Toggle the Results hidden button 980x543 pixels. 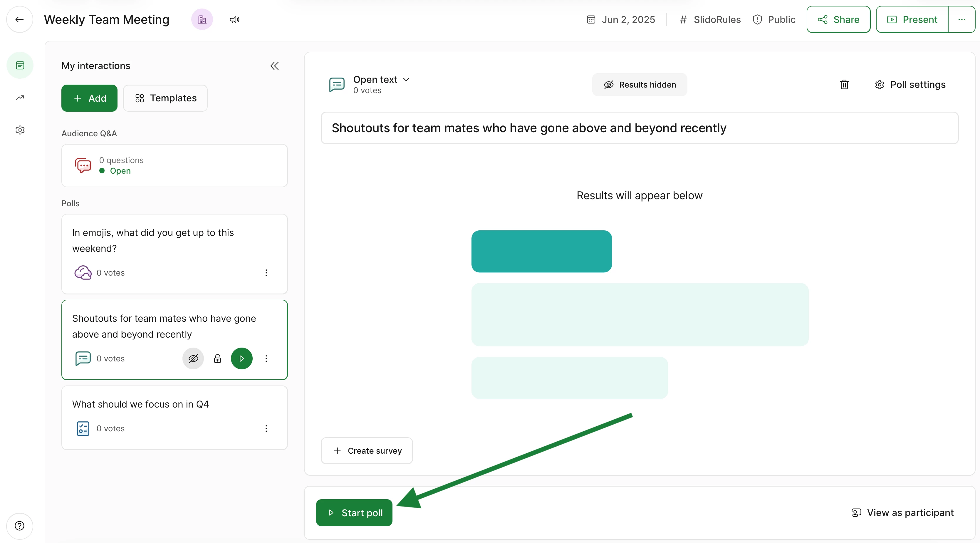640,84
